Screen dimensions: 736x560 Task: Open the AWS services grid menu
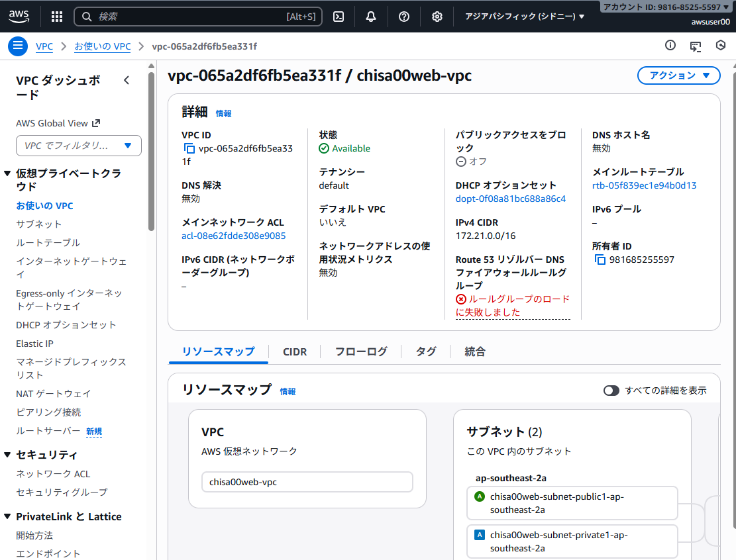pos(57,17)
